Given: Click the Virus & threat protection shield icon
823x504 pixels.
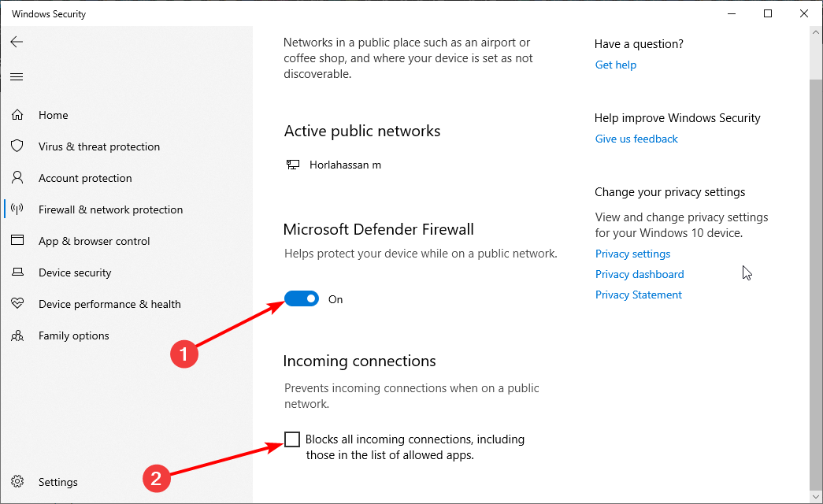Looking at the screenshot, I should tap(17, 146).
